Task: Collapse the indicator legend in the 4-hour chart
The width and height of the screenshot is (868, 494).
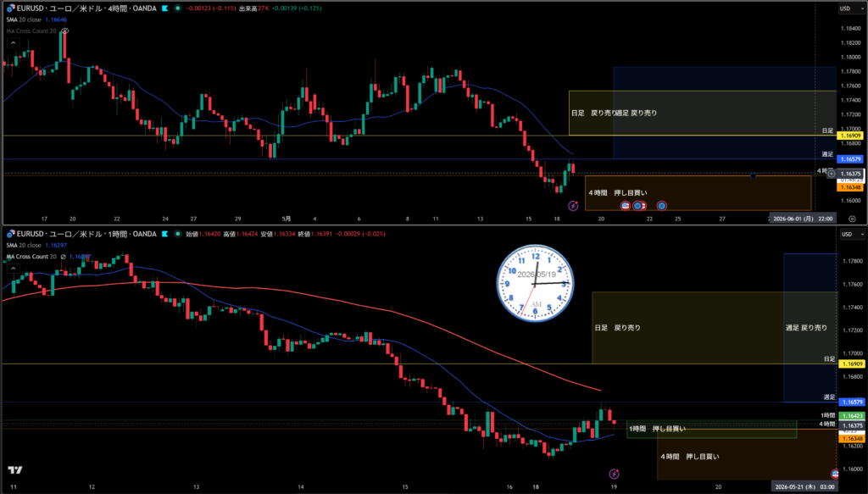Action: pyautogui.click(x=14, y=42)
